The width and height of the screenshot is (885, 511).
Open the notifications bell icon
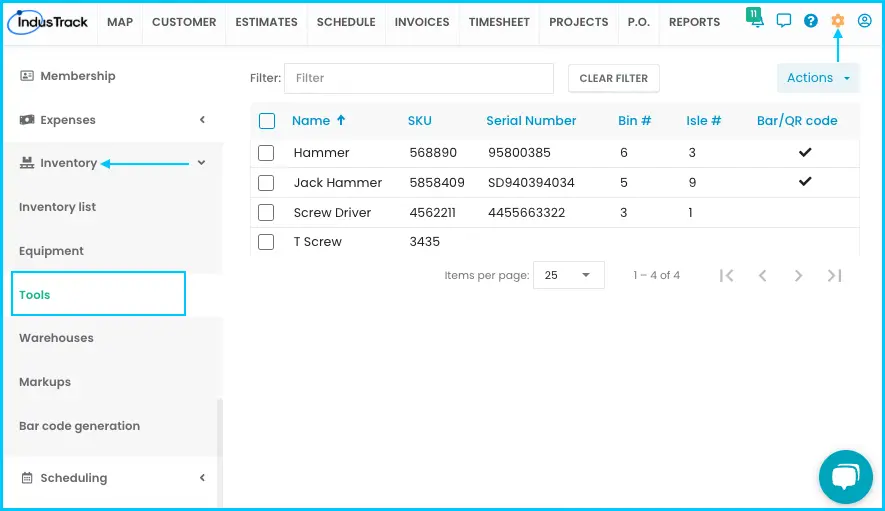click(755, 19)
